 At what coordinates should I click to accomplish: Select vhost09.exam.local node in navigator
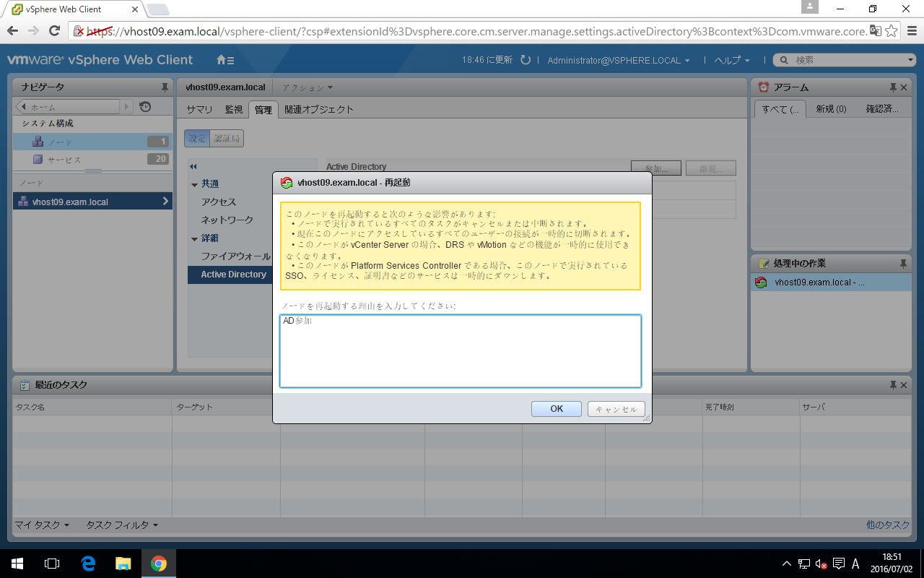click(x=92, y=202)
